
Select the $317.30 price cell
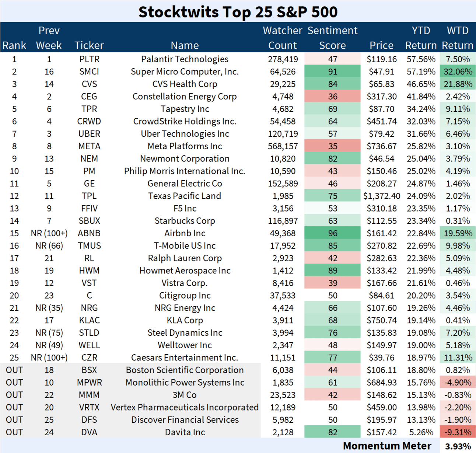382,97
